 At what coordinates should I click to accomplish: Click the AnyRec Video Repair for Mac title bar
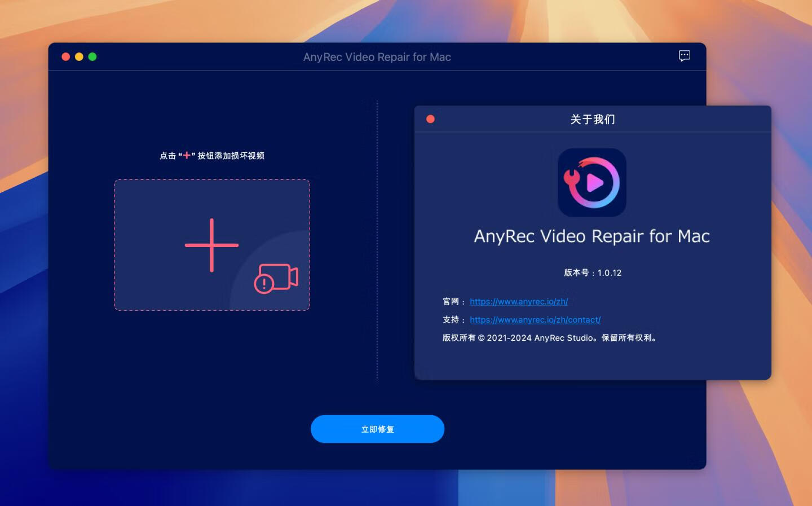tap(377, 56)
